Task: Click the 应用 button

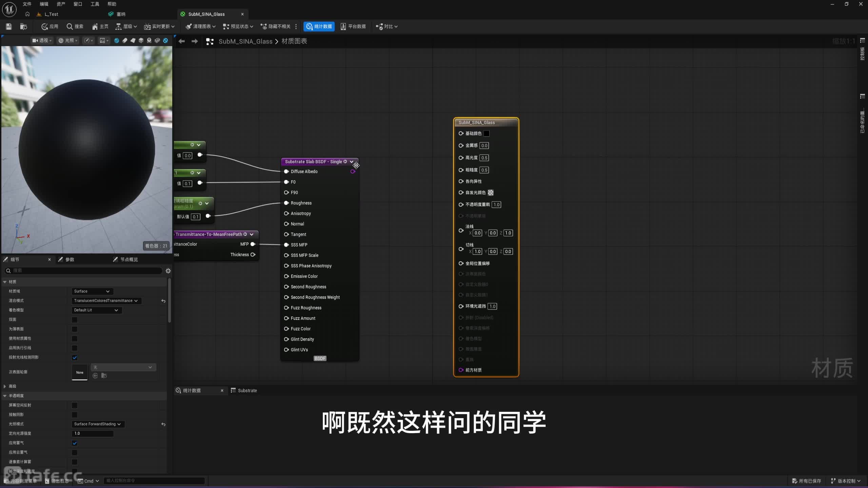Action: tap(50, 26)
